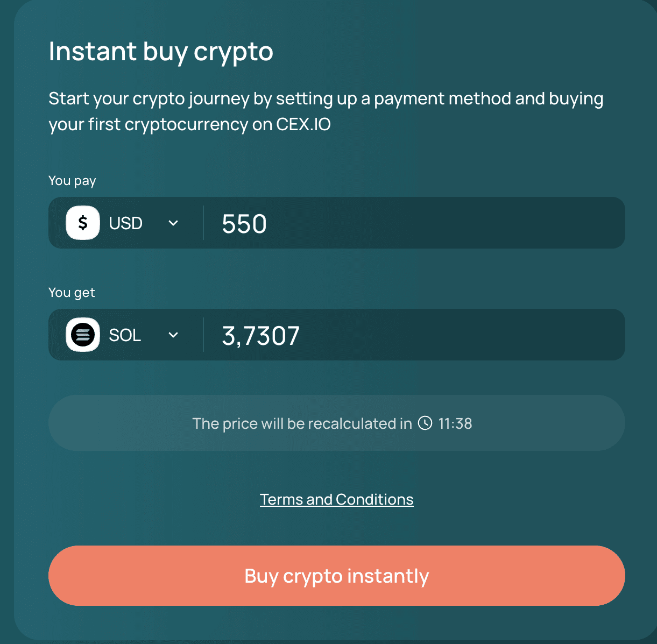
Task: Click the CEX.IO text in the description
Action: [303, 125]
